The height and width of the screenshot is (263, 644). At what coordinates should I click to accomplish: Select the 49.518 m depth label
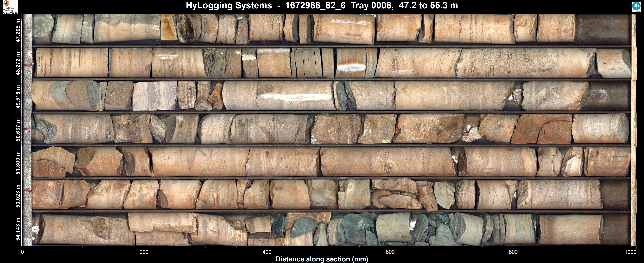(18, 97)
